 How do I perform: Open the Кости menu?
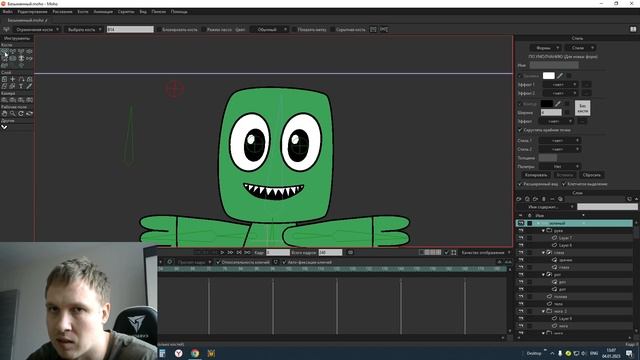pos(83,12)
